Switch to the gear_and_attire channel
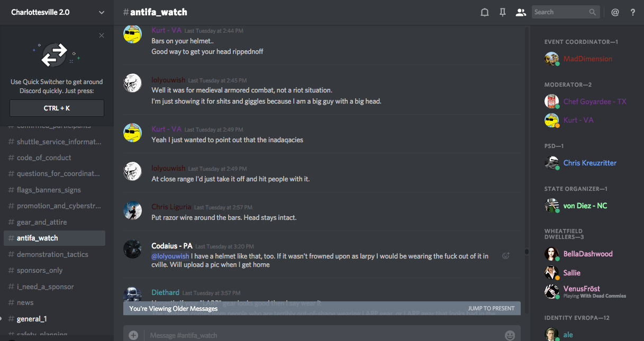 [42, 222]
